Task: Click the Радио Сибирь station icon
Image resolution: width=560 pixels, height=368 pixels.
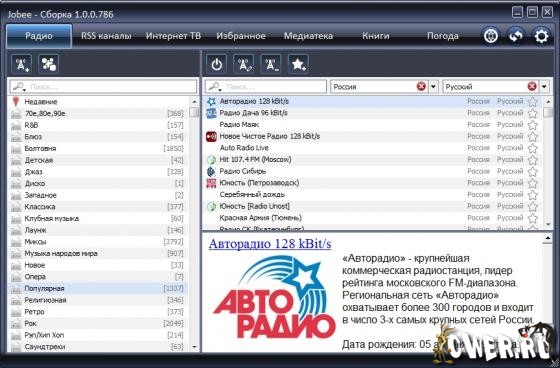Action: tap(211, 171)
